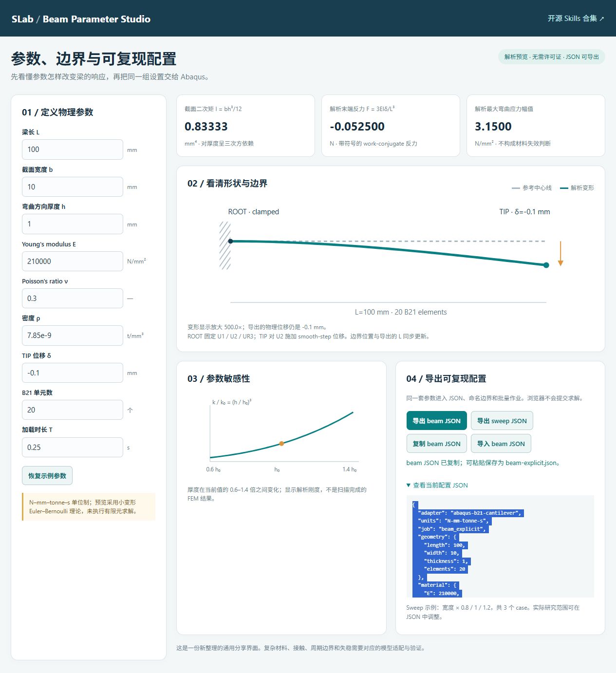
Task: Click the orange current-thickness point on the sensitivity curve
Action: (281, 444)
